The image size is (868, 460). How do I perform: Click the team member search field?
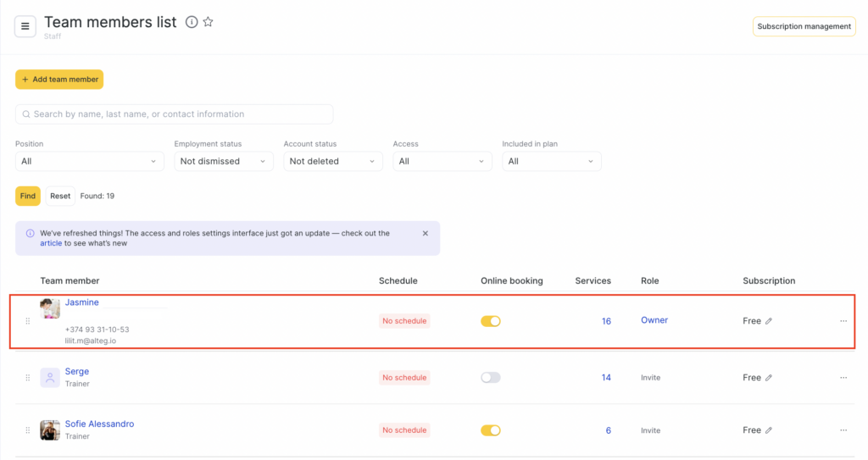[174, 114]
